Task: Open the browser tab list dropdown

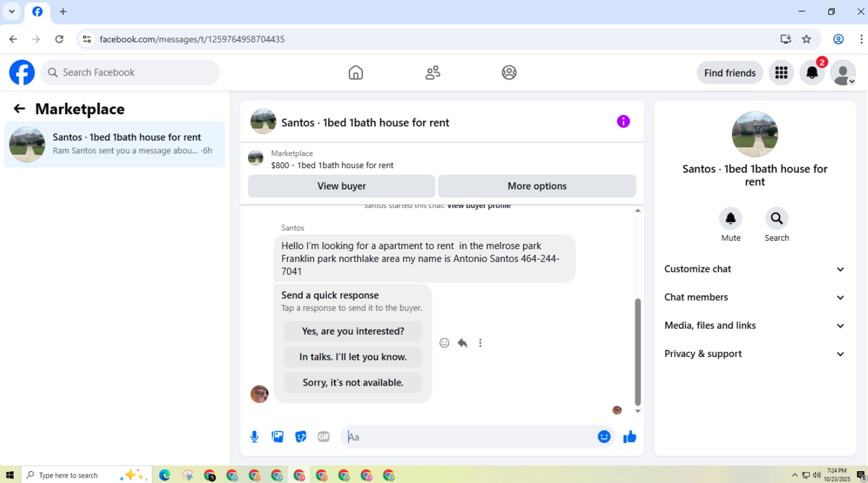Action: [x=12, y=12]
